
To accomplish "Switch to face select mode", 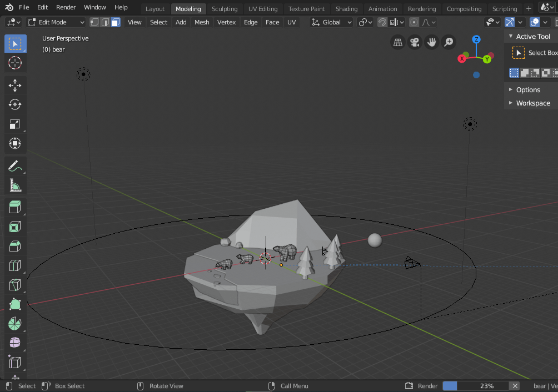I will (115, 22).
